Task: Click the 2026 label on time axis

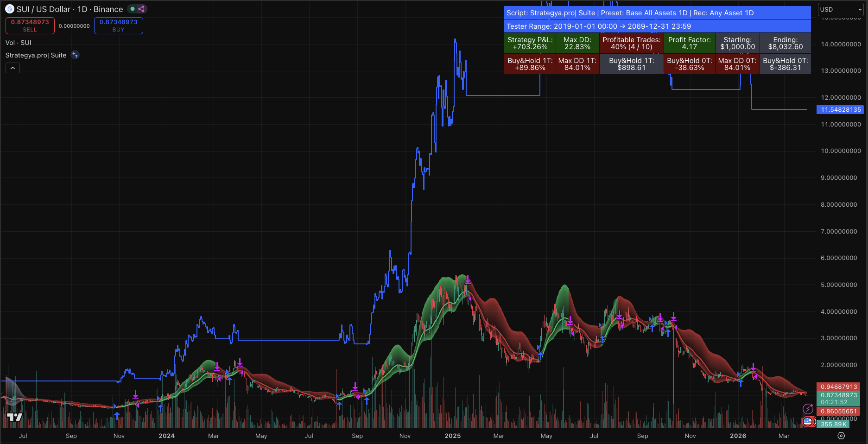Action: tap(738, 436)
